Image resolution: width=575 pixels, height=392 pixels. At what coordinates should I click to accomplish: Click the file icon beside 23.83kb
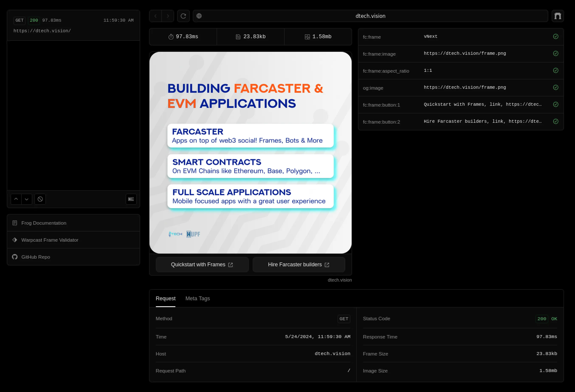(238, 37)
